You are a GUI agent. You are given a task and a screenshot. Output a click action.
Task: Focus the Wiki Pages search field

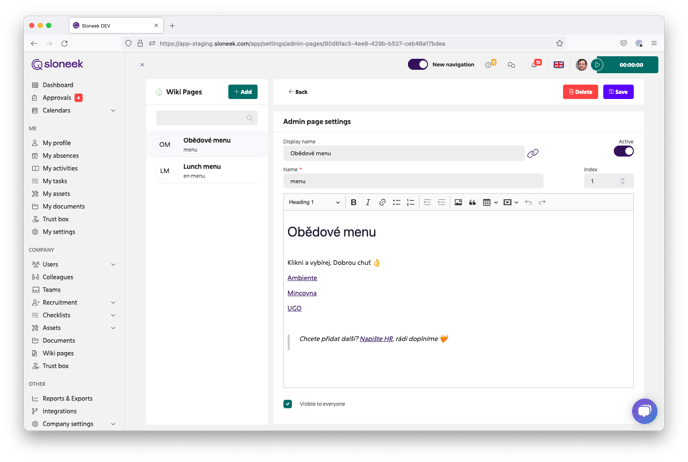[x=207, y=118]
